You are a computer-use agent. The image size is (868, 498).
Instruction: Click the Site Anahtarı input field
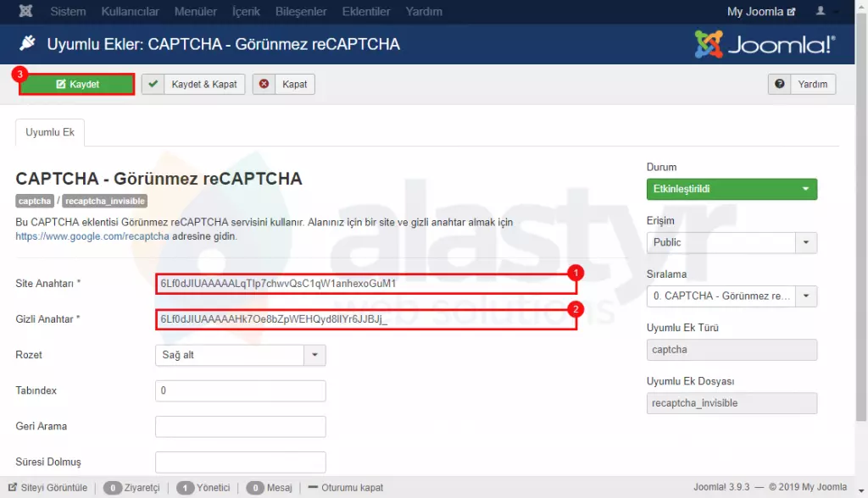pyautogui.click(x=366, y=284)
